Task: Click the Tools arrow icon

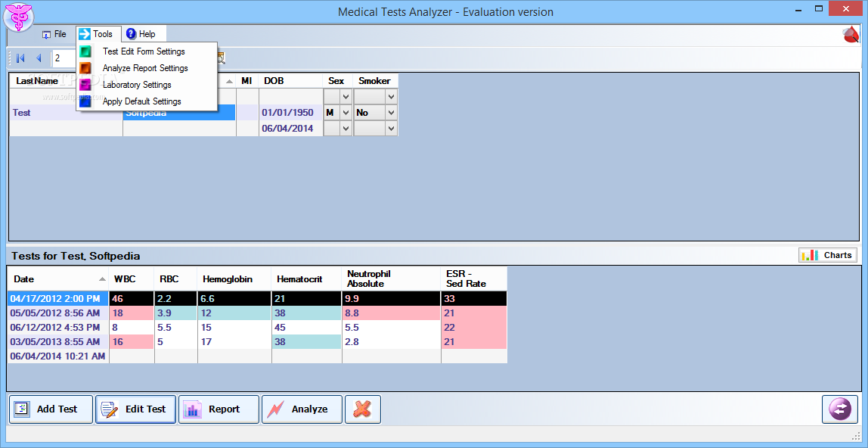Action: 84,34
